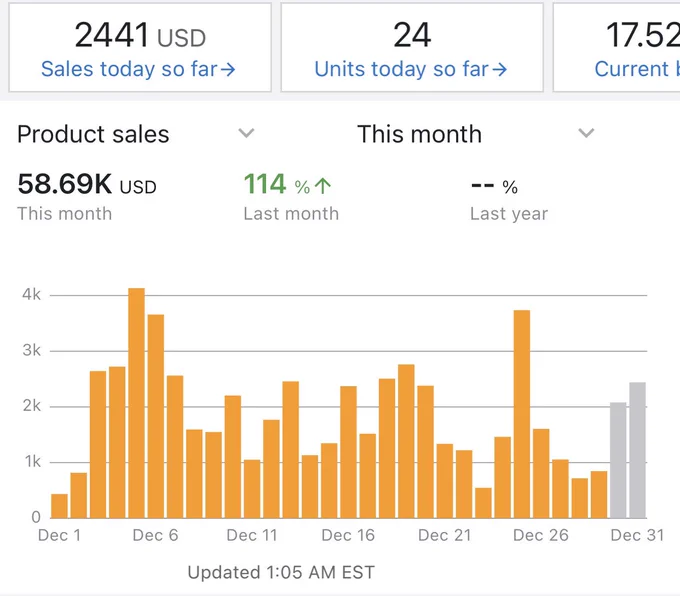680x596 pixels.
Task: Click the 58.69K USD this month total
Action: point(87,184)
